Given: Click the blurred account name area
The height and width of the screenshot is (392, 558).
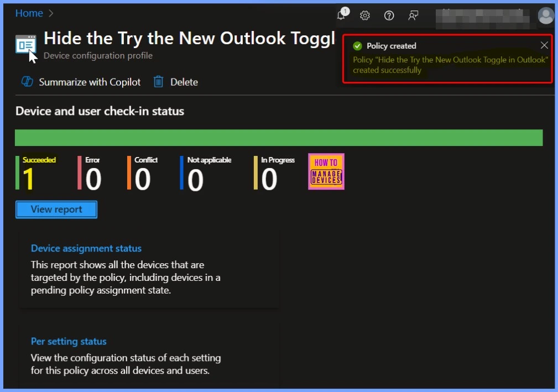Looking at the screenshot, I should pos(482,18).
